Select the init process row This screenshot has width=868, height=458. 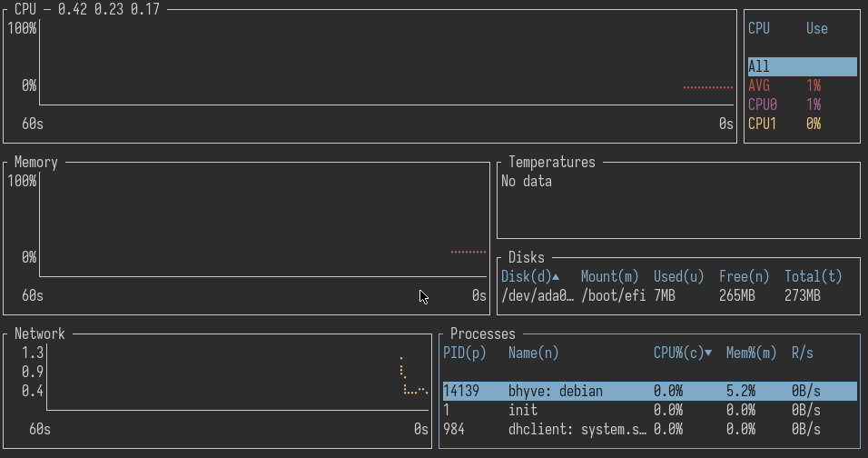648,410
